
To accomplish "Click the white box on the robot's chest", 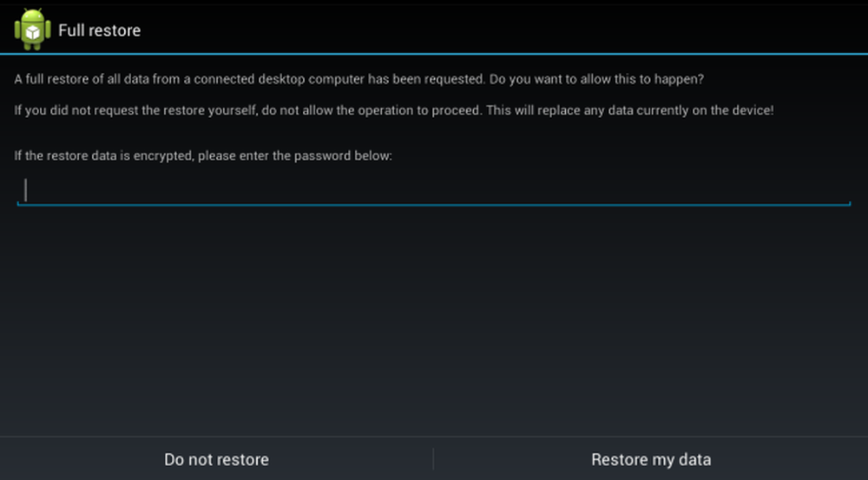I will 33,33.
